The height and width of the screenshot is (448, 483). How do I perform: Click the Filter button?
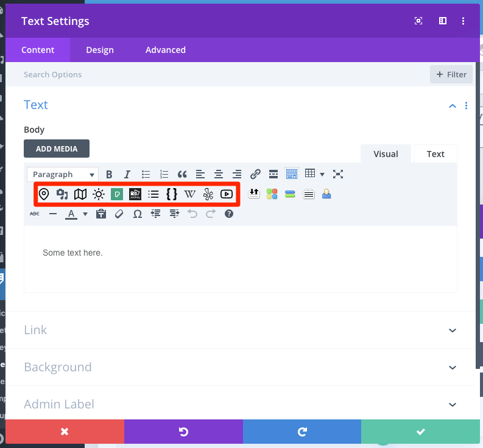click(x=451, y=74)
